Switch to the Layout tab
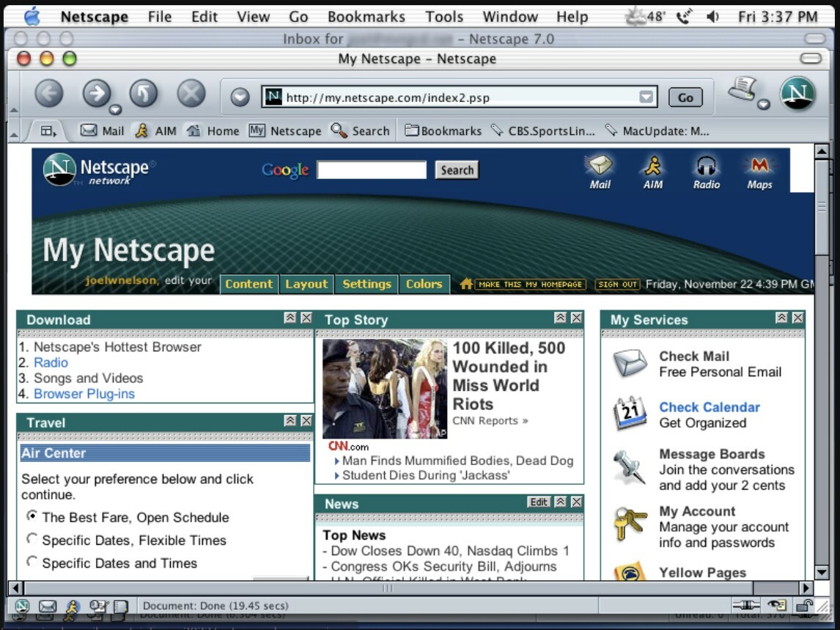The image size is (840, 630). 306,284
